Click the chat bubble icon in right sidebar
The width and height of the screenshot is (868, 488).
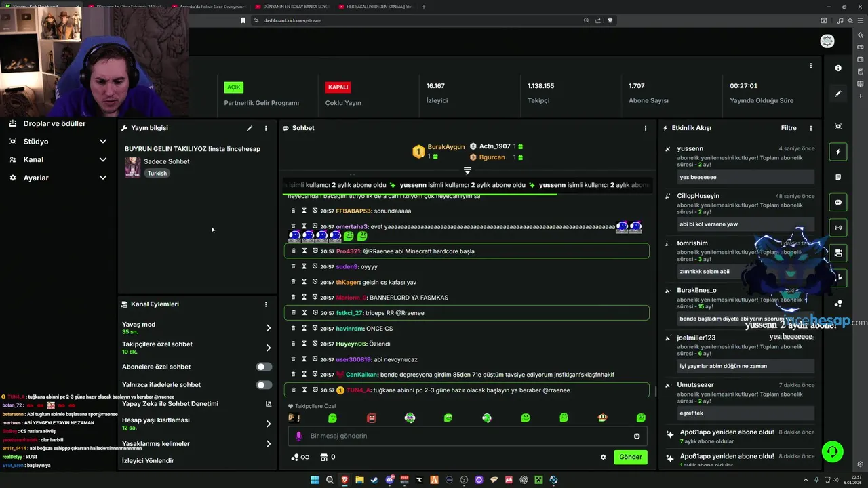(838, 202)
